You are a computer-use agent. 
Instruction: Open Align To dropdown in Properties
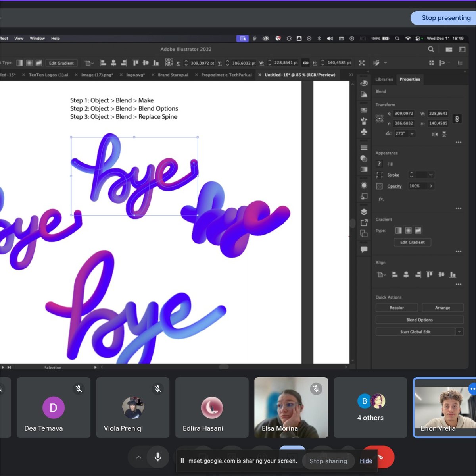[x=381, y=274]
